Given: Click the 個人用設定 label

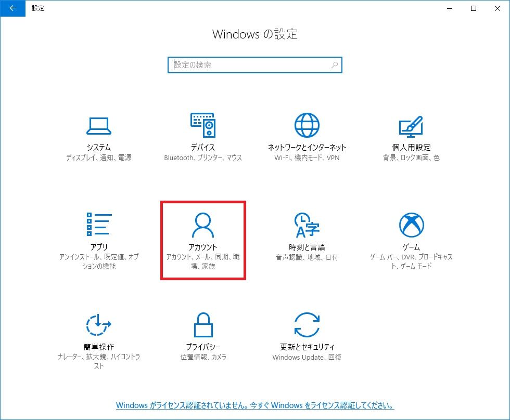Looking at the screenshot, I should [411, 148].
